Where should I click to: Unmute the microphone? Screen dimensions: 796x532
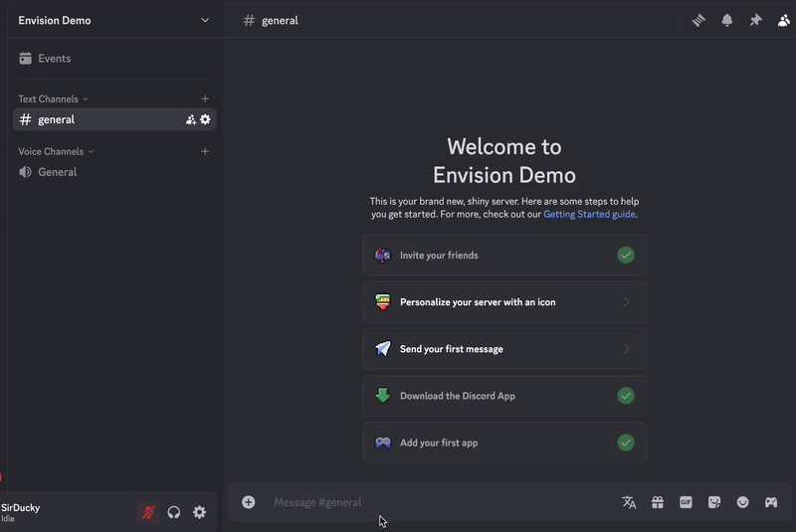(148, 512)
